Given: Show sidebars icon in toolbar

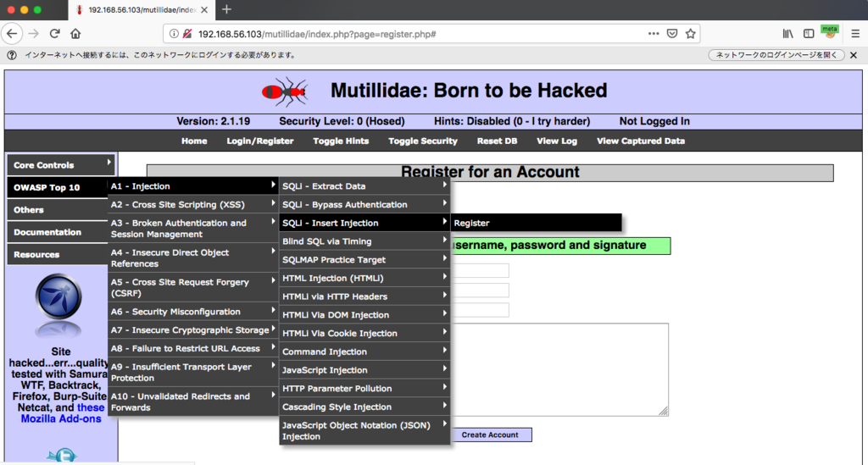Looking at the screenshot, I should point(809,34).
